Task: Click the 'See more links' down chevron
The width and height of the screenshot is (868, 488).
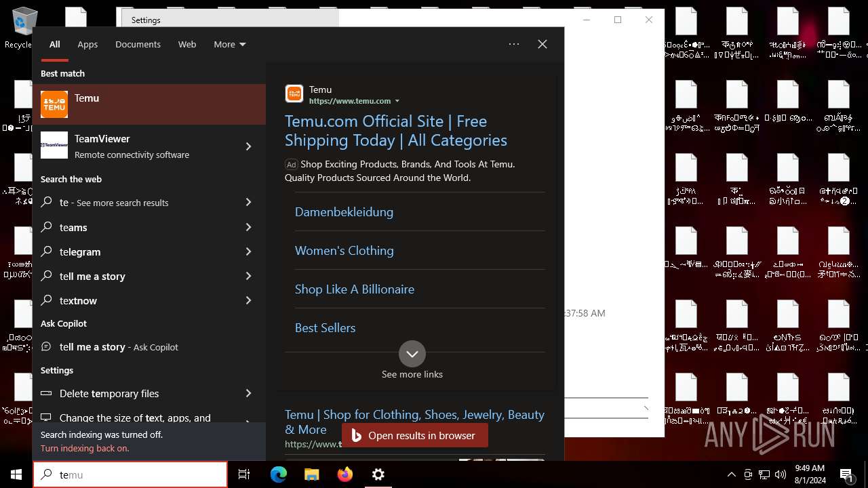Action: coord(412,354)
